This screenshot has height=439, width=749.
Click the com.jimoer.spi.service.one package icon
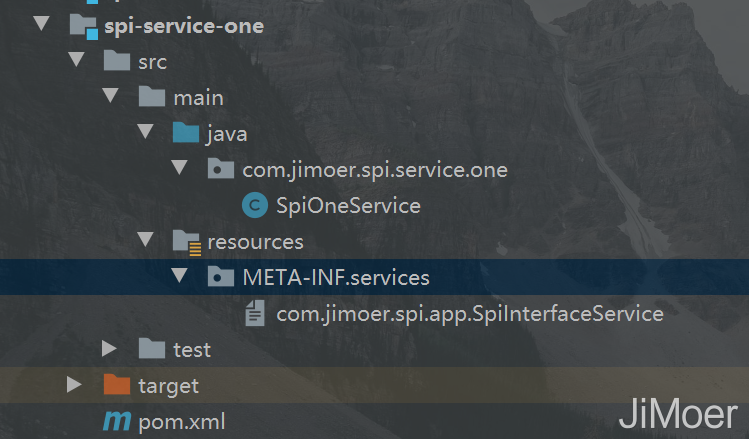(x=220, y=170)
